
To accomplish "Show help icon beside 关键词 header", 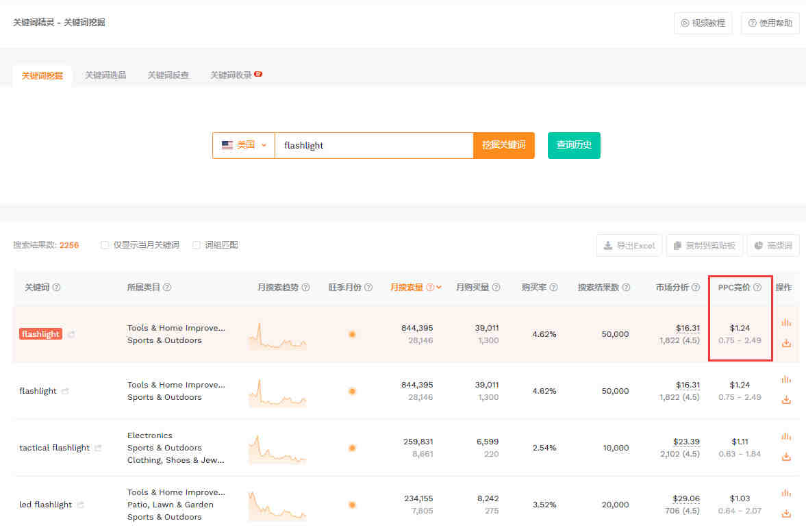I will coord(57,288).
